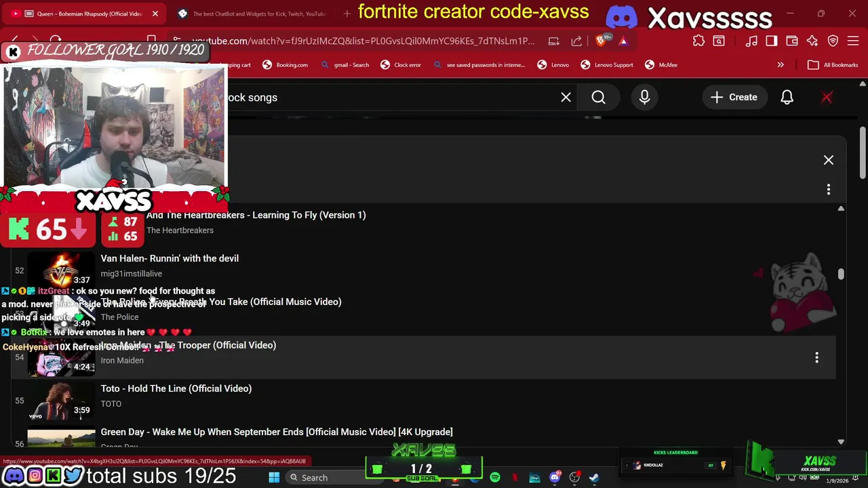Start voice search with microphone icon
Screen dimensions: 868x488
tap(644, 97)
